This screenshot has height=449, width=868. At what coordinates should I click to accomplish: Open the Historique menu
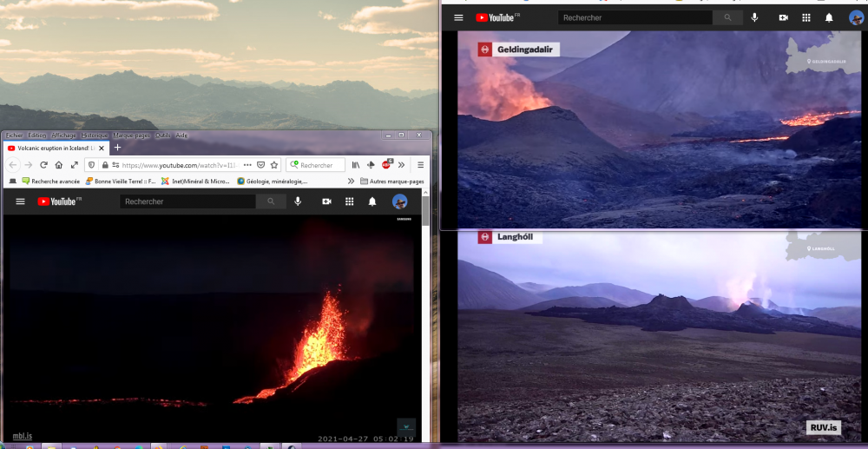(93, 135)
